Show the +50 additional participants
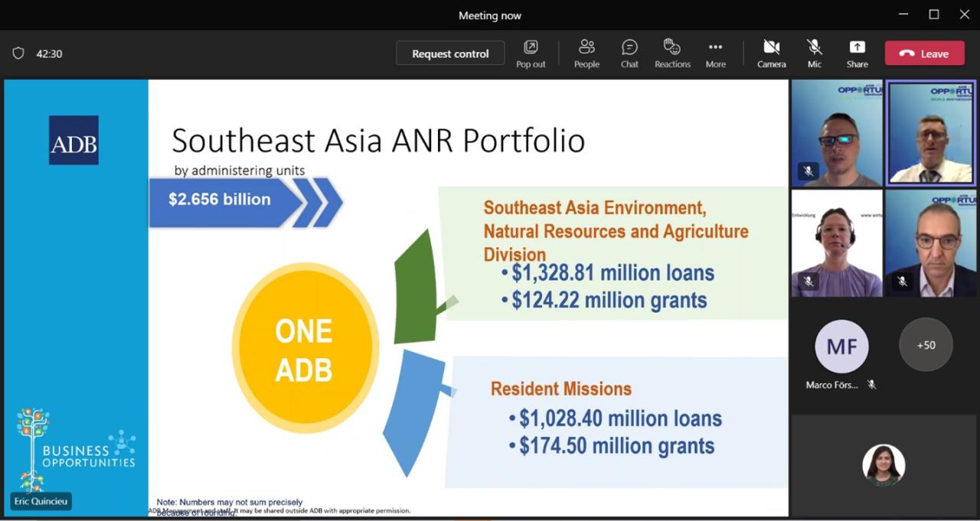This screenshot has height=521, width=980. click(x=926, y=345)
